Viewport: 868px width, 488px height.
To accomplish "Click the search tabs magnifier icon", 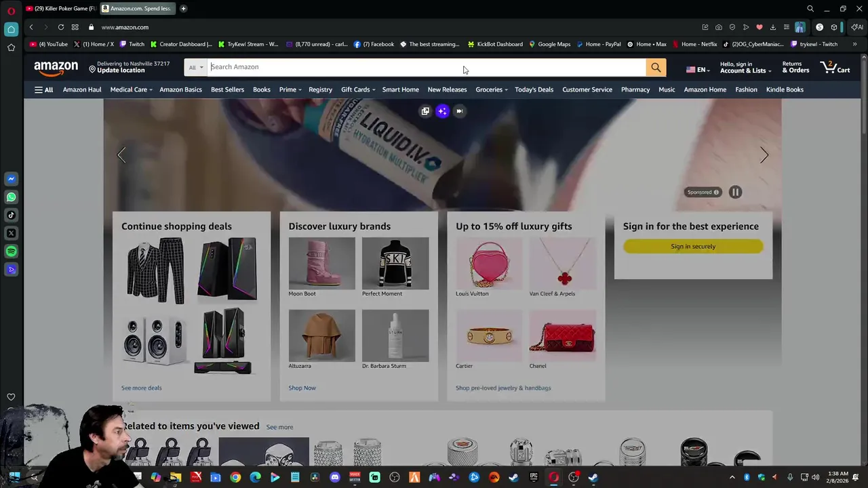I will [810, 9].
